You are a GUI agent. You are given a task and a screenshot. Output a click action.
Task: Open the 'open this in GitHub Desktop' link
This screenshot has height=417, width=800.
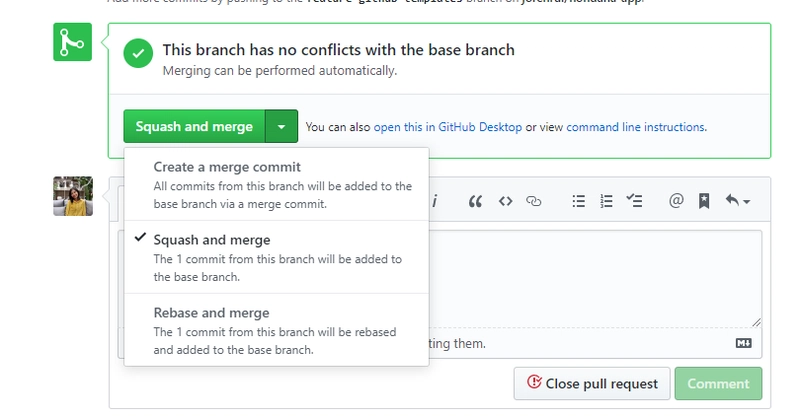coord(448,127)
